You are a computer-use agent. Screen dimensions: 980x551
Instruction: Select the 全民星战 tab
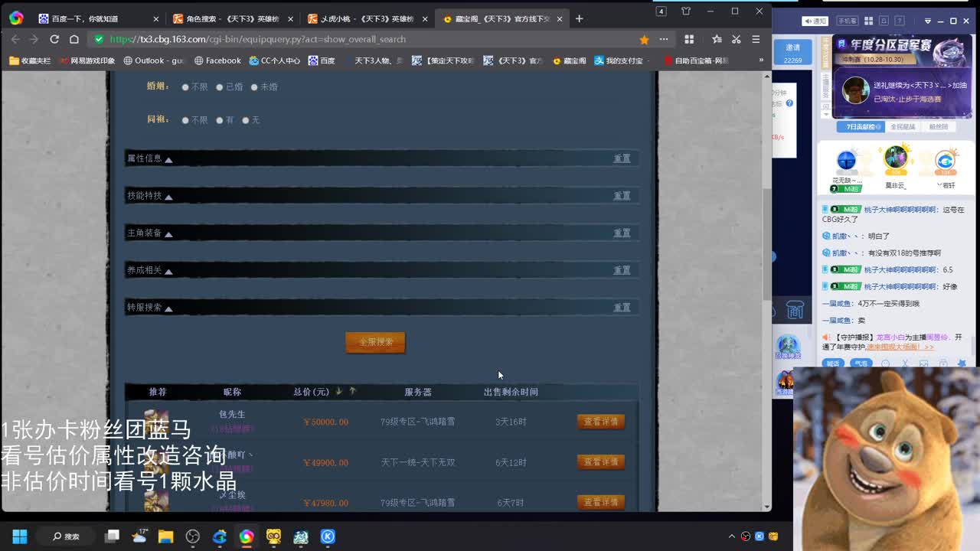pos(903,127)
